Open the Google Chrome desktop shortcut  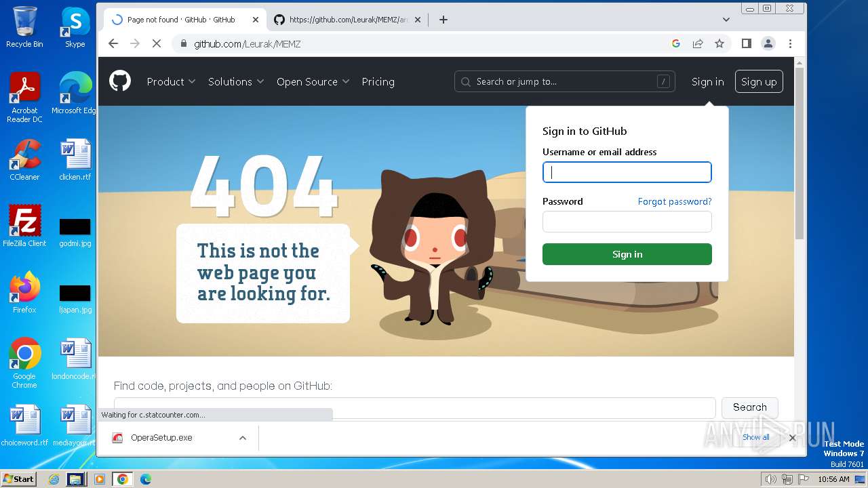24,363
